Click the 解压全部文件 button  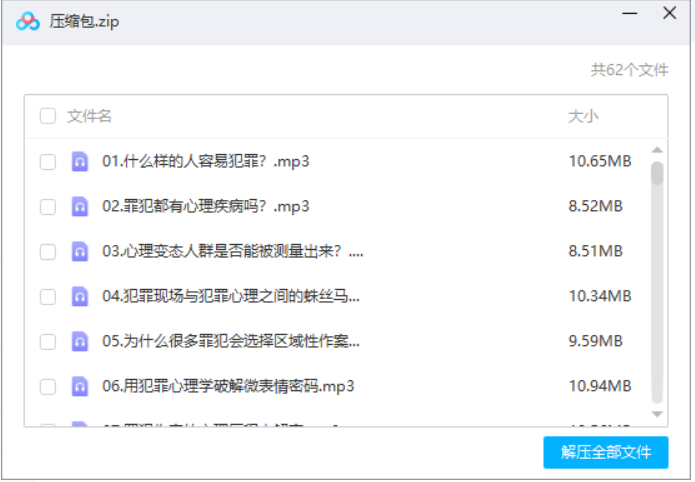[605, 452]
